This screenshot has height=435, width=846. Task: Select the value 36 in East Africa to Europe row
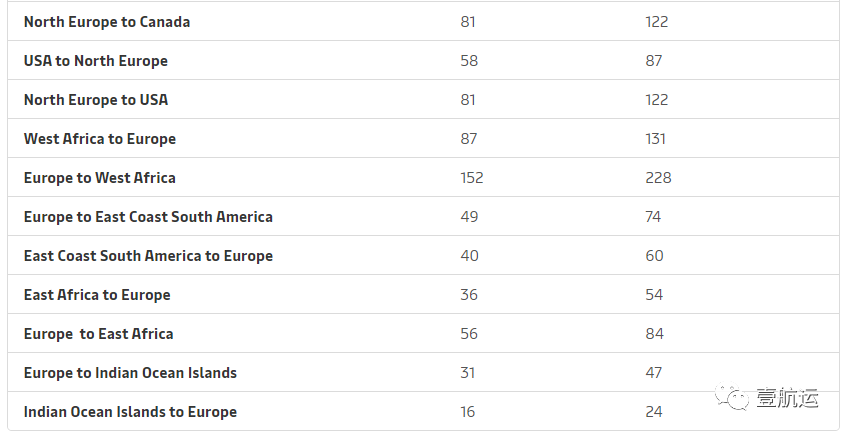pyautogui.click(x=469, y=295)
